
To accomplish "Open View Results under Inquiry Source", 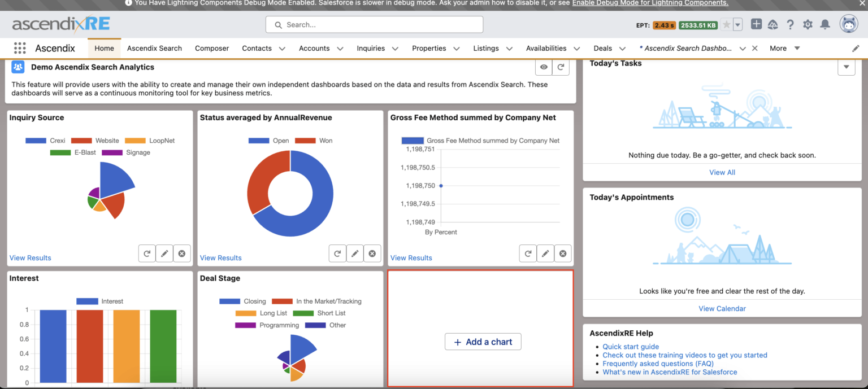I will point(30,258).
